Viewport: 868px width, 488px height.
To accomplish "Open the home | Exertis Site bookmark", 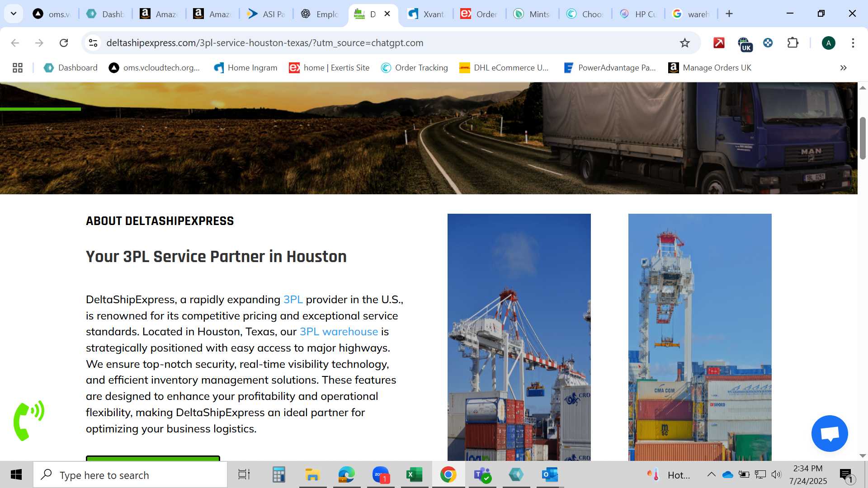I will 329,68.
